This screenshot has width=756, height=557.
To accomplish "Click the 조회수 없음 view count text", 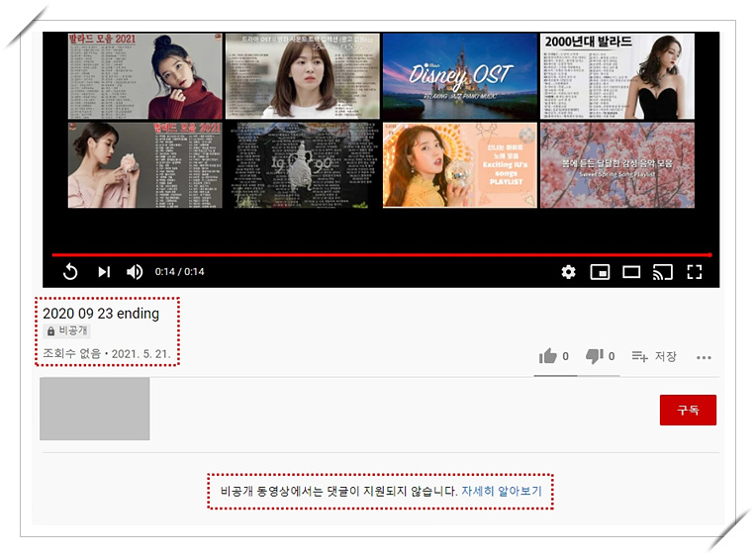I will (71, 353).
